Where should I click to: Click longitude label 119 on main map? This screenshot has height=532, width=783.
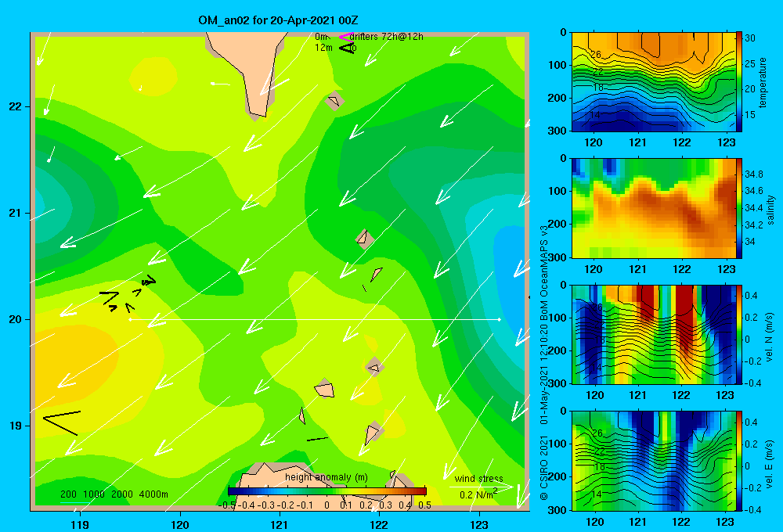pos(81,524)
